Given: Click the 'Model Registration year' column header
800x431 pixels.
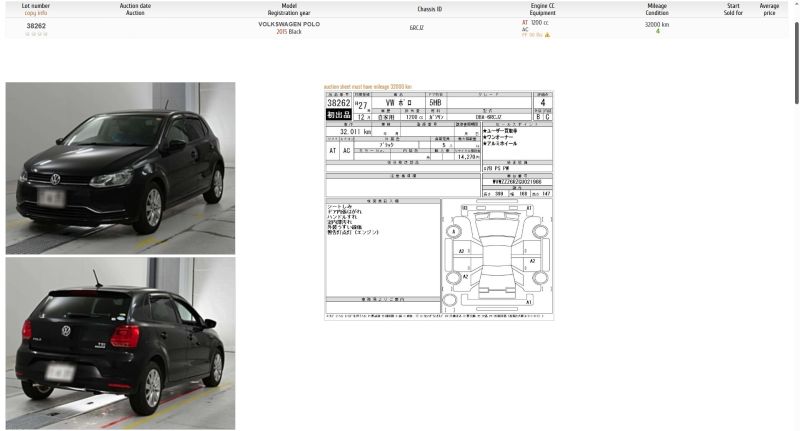Looking at the screenshot, I should (x=289, y=9).
